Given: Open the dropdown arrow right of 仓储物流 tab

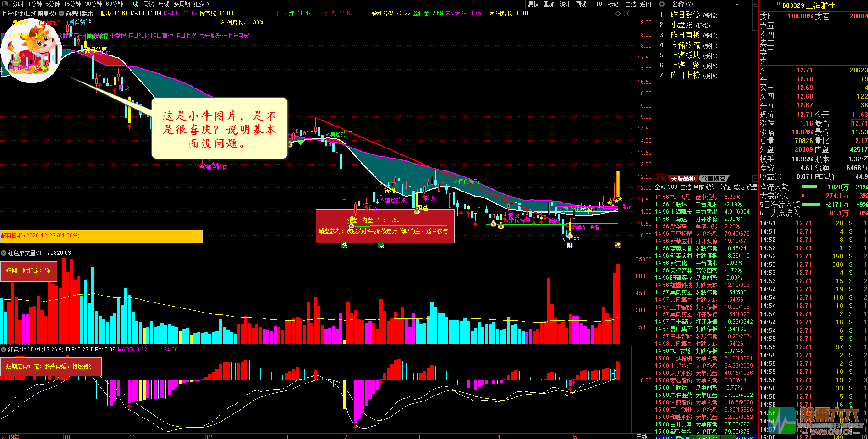Looking at the screenshot, I should [754, 179].
